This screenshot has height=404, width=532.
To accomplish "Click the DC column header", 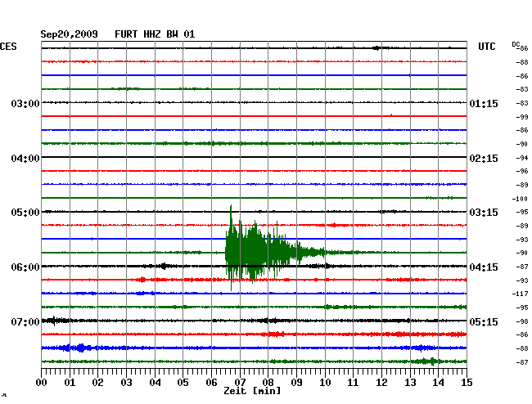I will 516,44.
